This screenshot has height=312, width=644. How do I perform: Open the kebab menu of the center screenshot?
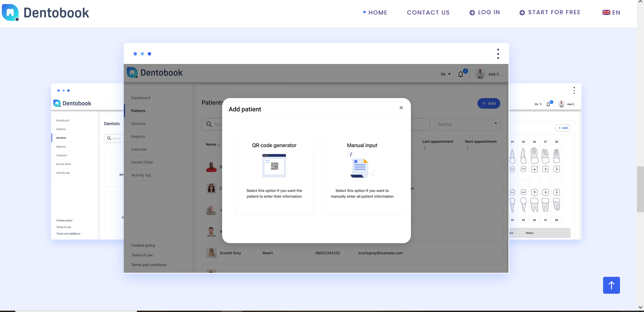498,54
